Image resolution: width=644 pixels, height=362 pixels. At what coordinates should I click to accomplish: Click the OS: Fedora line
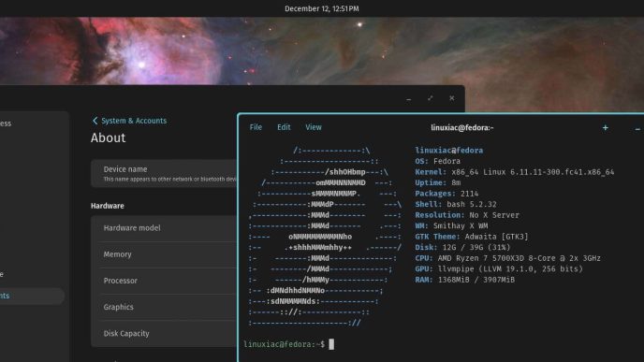click(x=437, y=161)
